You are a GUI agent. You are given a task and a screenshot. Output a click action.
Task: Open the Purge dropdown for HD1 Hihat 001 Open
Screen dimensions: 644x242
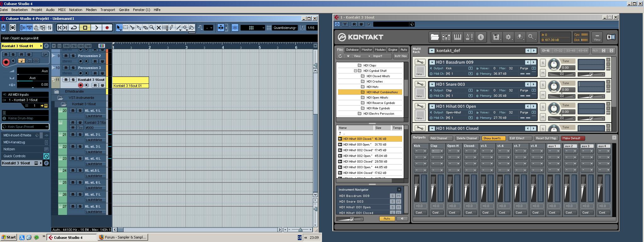click(534, 112)
